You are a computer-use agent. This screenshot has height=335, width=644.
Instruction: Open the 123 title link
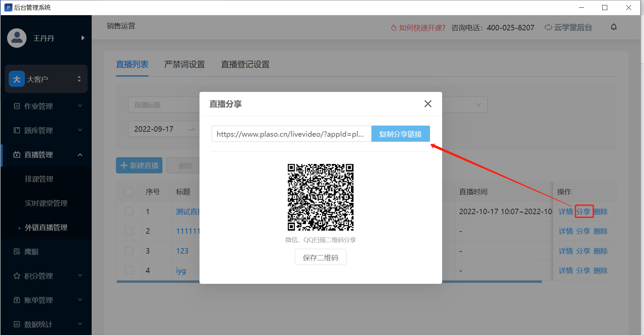182,251
